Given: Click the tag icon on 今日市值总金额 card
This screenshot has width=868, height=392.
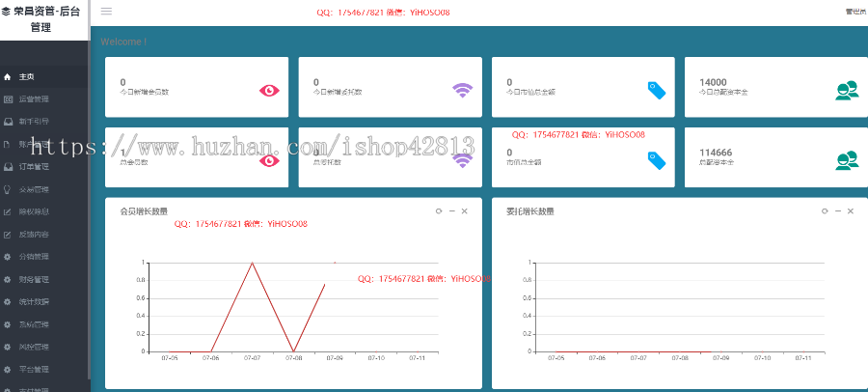Looking at the screenshot, I should (x=657, y=91).
